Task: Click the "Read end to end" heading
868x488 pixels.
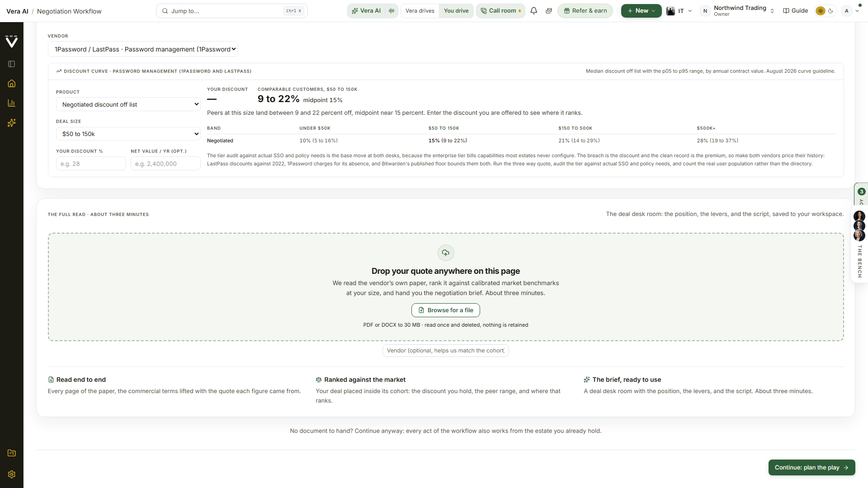Action: coord(81,380)
